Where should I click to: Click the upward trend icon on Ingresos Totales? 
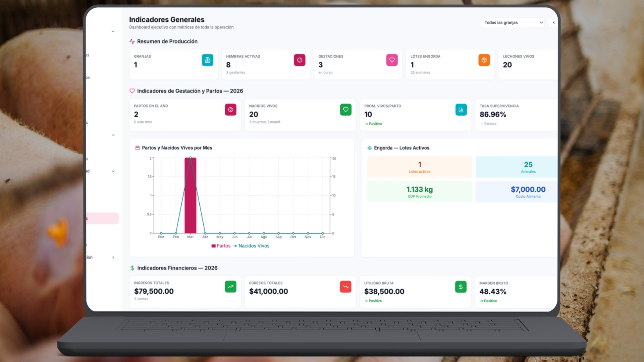coord(230,287)
